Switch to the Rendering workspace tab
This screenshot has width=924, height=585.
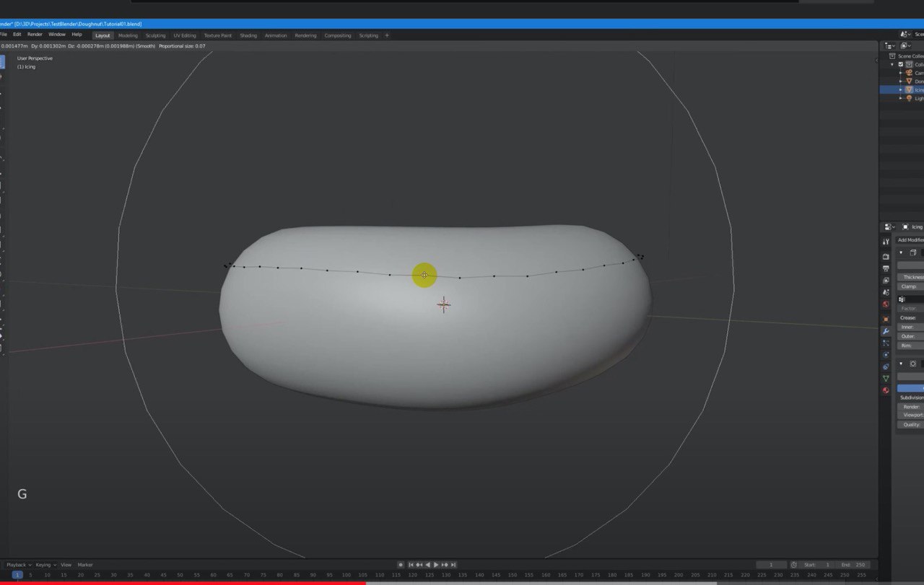pos(305,35)
